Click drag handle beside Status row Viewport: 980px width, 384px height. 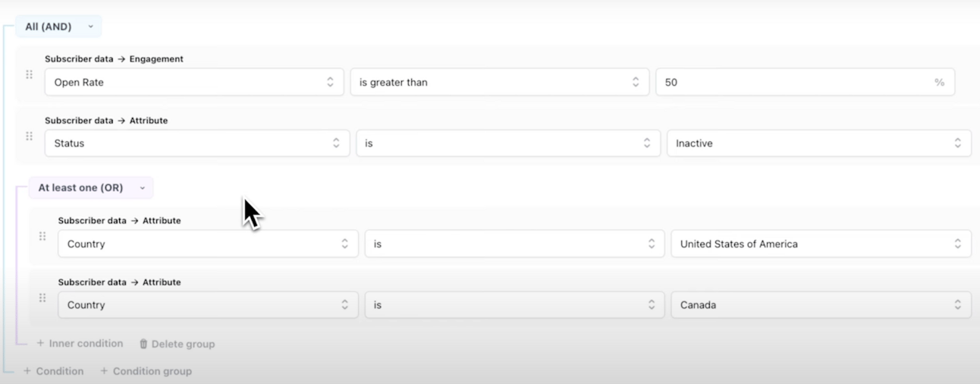pos(30,136)
